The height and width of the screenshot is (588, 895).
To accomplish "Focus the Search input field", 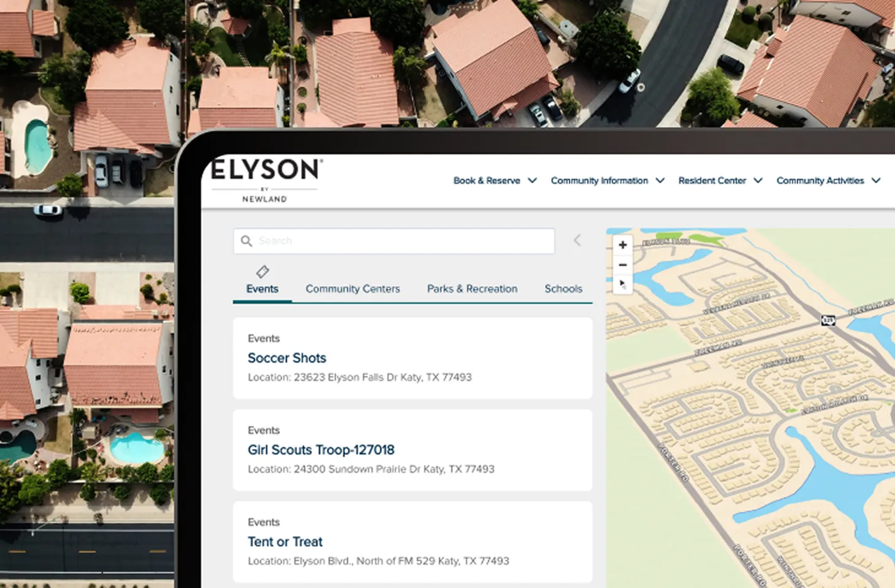I will point(394,241).
